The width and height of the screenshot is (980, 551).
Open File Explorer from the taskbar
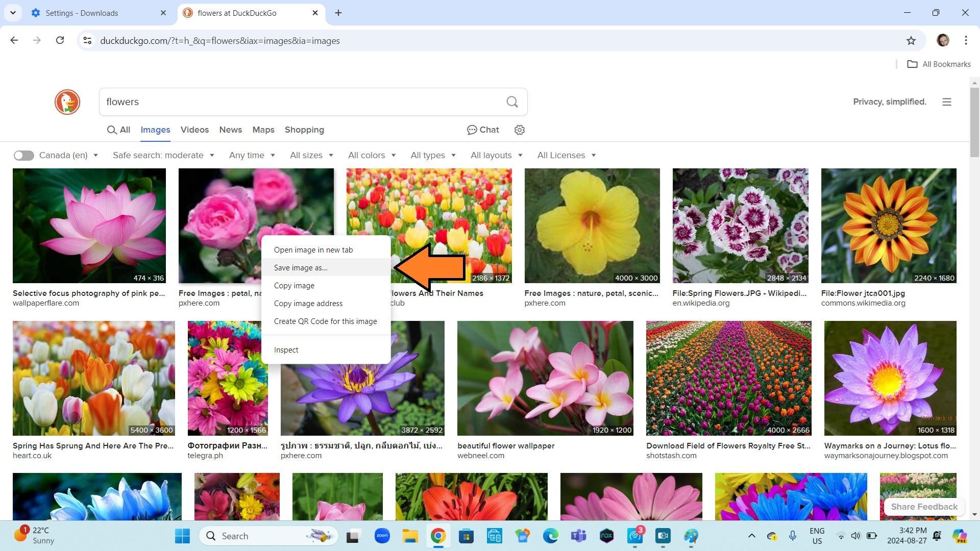[410, 536]
